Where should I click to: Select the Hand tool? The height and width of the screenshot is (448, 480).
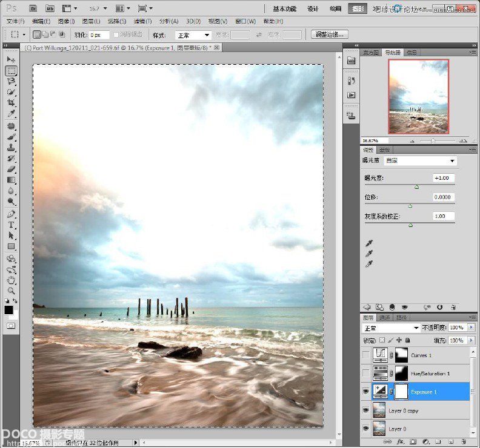tap(11, 280)
